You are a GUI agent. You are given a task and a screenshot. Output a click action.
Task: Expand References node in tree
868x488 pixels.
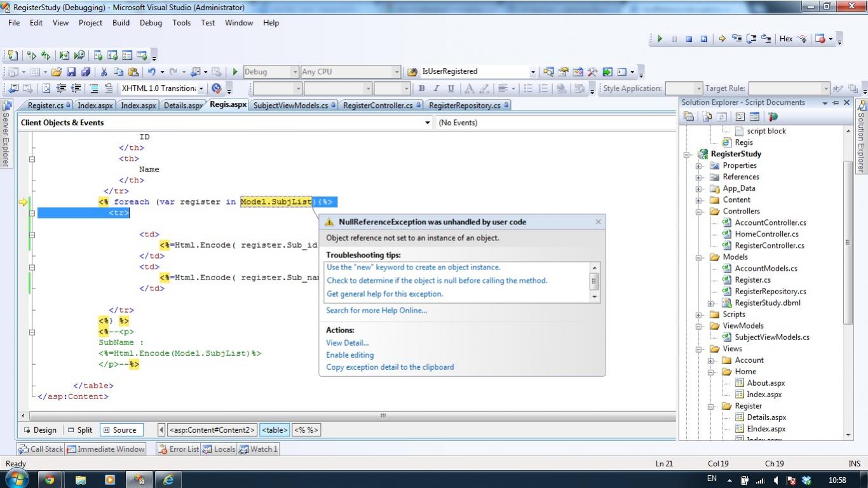click(698, 177)
